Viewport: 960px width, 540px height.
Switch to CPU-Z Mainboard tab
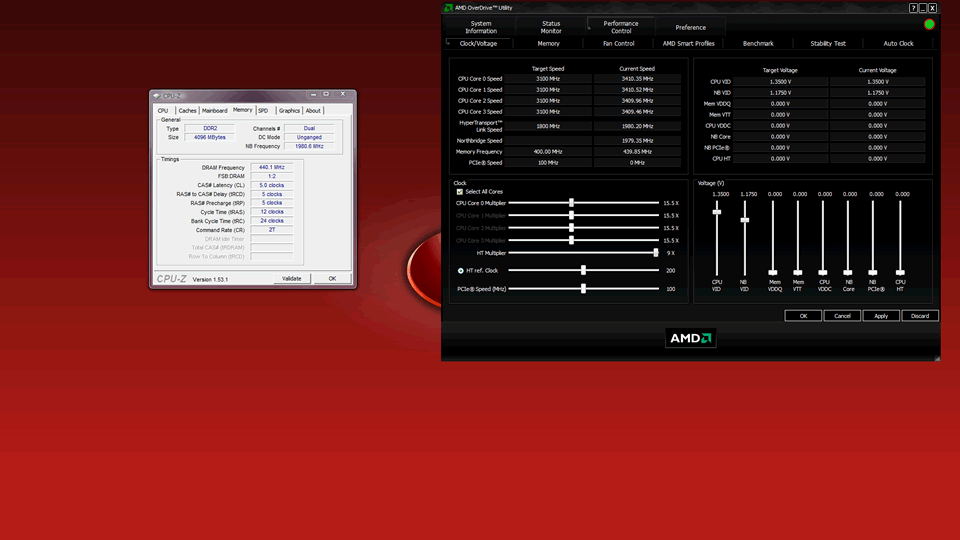214,111
